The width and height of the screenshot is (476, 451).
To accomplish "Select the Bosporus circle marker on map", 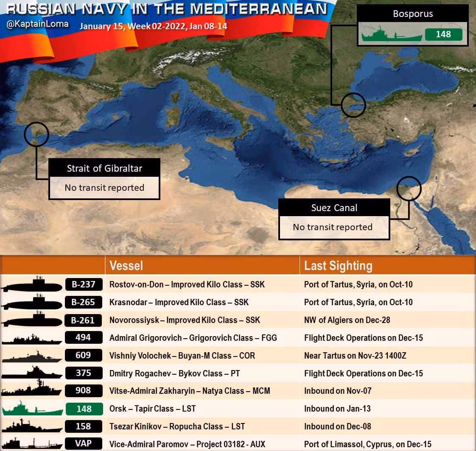I will click(x=353, y=105).
